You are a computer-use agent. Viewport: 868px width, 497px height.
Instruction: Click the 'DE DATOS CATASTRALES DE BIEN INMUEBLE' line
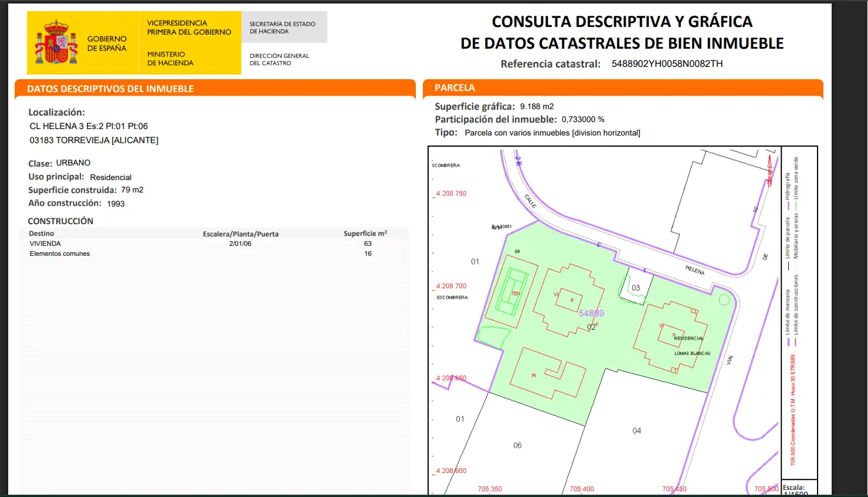622,43
